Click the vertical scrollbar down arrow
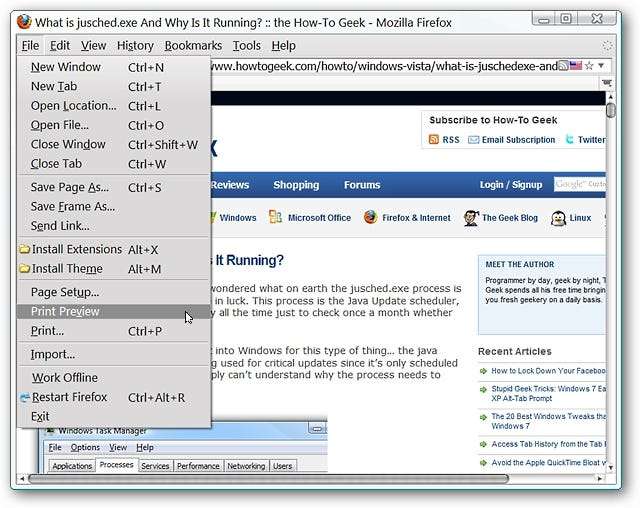 (x=611, y=468)
